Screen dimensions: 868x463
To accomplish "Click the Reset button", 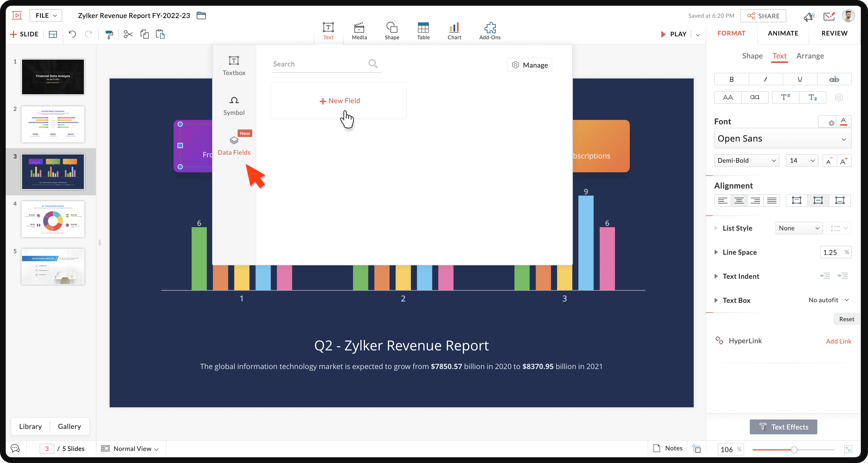I will [x=847, y=319].
